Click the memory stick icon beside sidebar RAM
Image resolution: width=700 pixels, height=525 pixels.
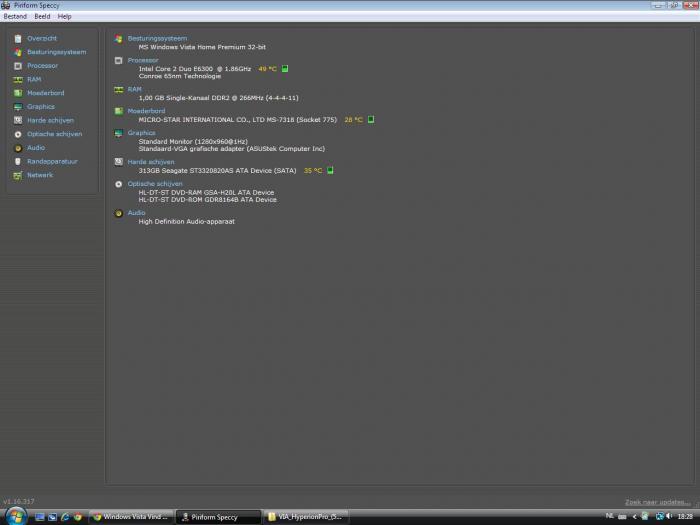point(18,79)
